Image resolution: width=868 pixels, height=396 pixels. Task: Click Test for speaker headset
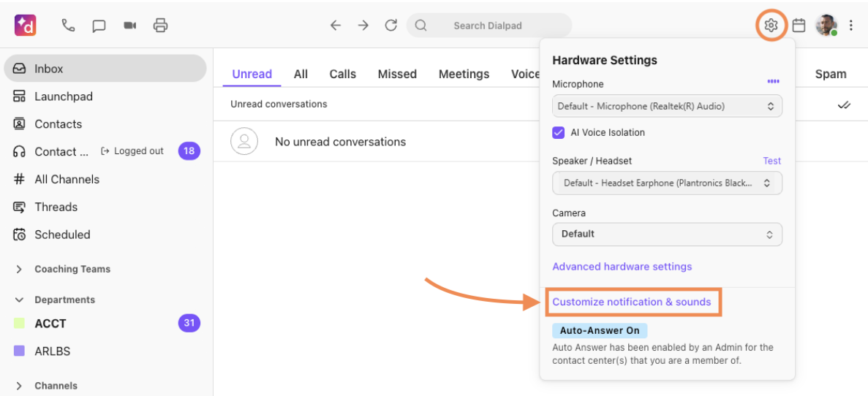tap(771, 161)
